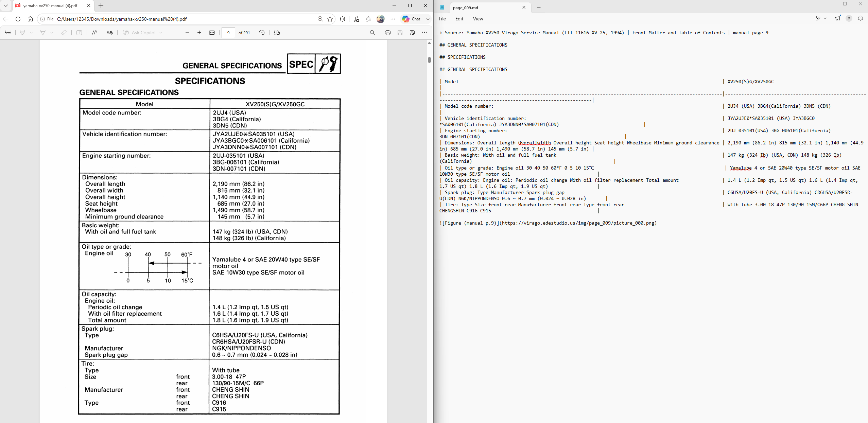This screenshot has height=423, width=868.
Task: Open Copilot Chat in Edge
Action: 412,19
